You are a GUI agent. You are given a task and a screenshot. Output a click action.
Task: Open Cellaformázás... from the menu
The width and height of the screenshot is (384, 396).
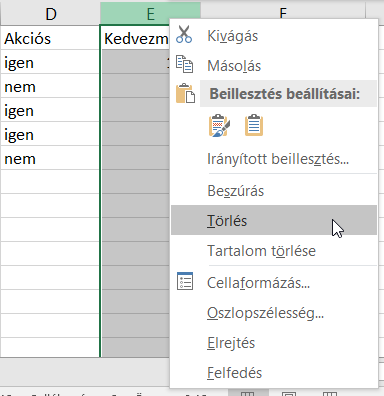point(274,283)
